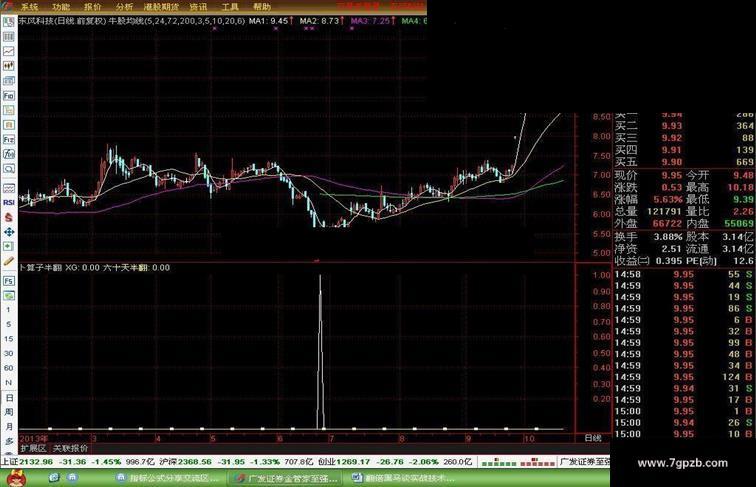Open the 港股期货 menu
The image size is (756, 487).
click(161, 7)
